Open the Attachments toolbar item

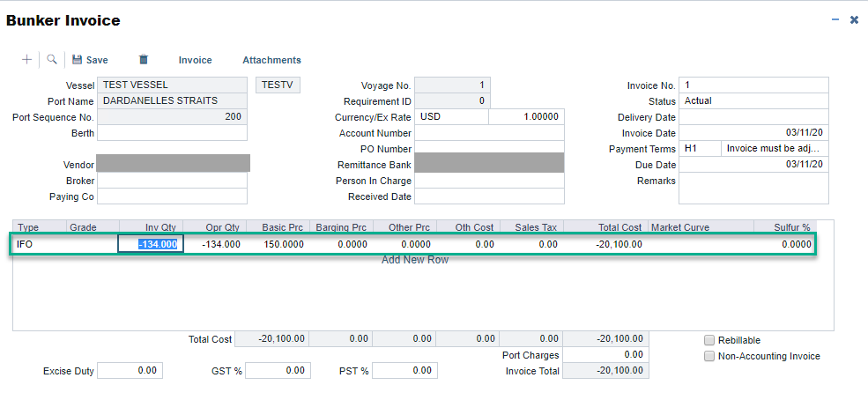point(271,60)
